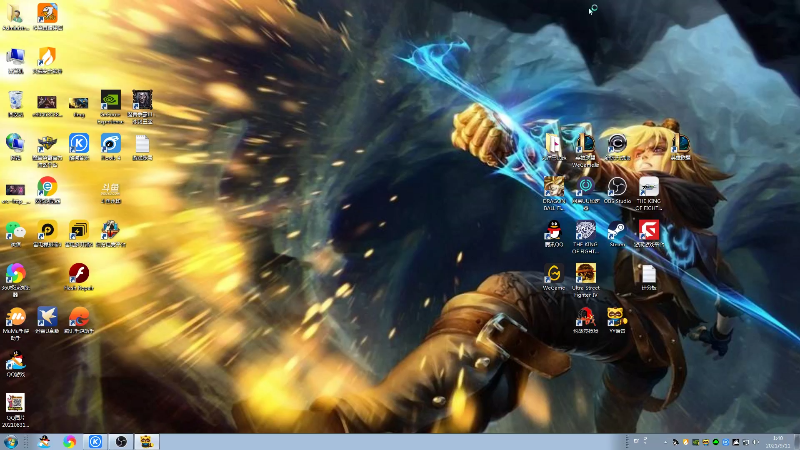Open pirate penguin taskbar icon
The width and height of the screenshot is (800, 450).
point(44,442)
